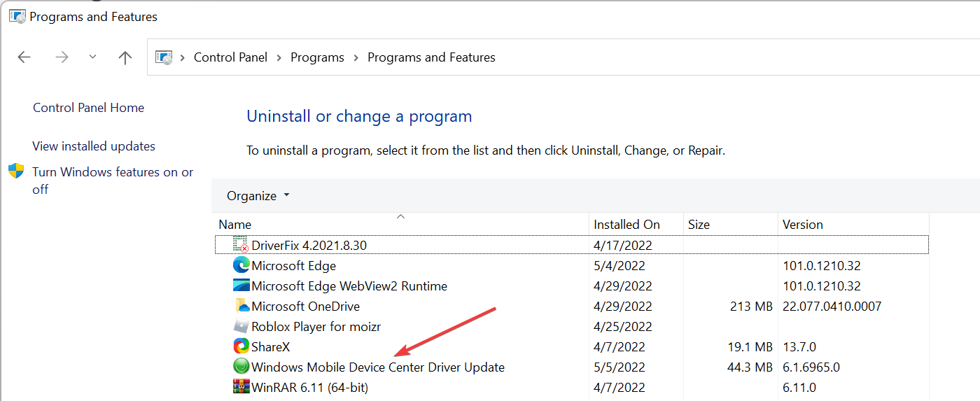Open Turn Windows features on or off
980x401 pixels.
113,181
